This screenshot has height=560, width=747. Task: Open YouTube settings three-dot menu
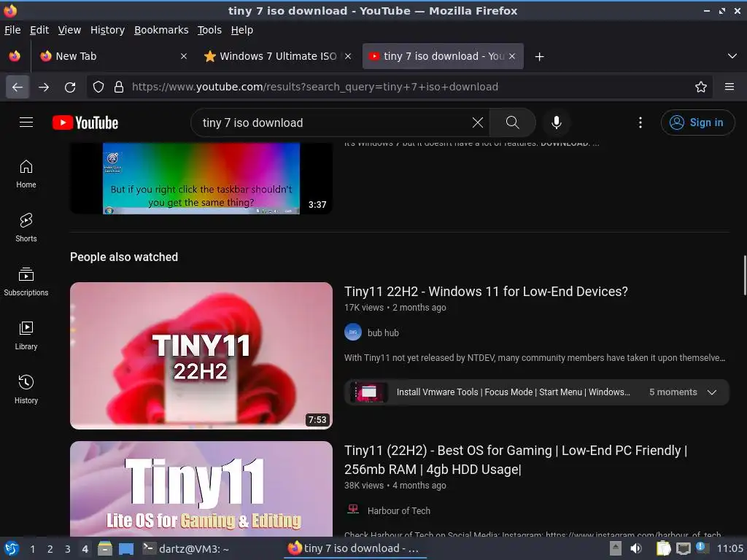click(x=640, y=122)
